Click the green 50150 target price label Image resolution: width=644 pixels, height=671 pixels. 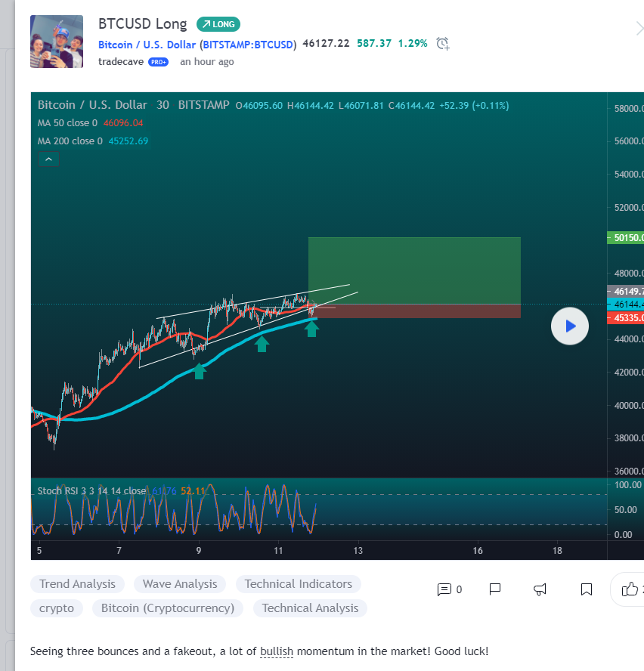point(625,238)
